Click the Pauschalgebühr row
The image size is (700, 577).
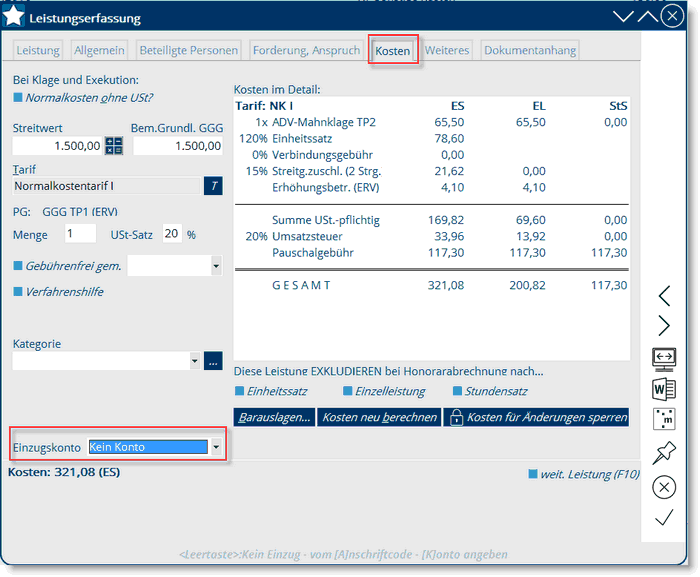click(x=431, y=252)
